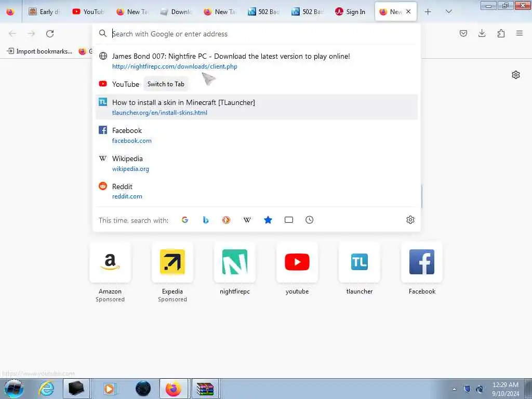Expand the list all tabs chevron
Image resolution: width=532 pixels, height=399 pixels.
click(x=448, y=12)
